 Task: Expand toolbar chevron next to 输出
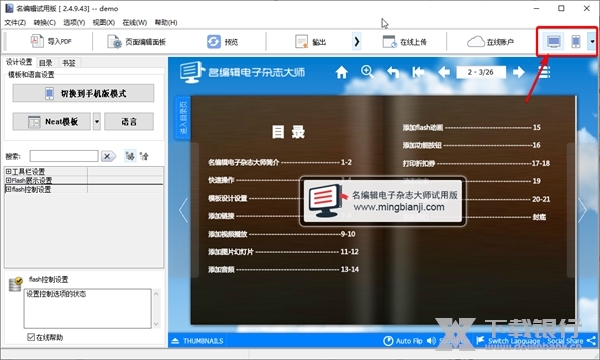(x=357, y=41)
